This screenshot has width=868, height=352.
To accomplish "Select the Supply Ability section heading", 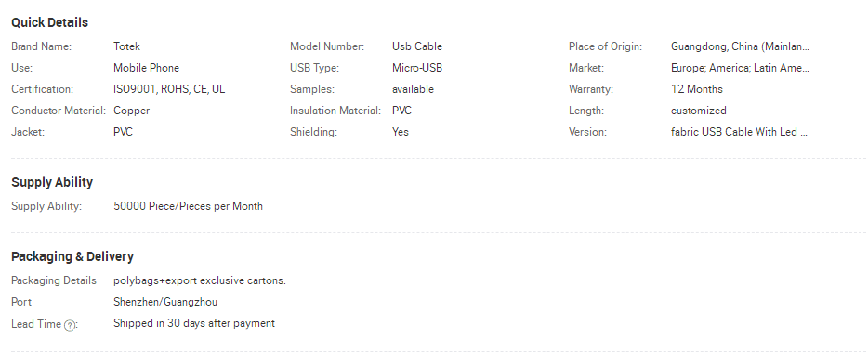I will point(52,183).
